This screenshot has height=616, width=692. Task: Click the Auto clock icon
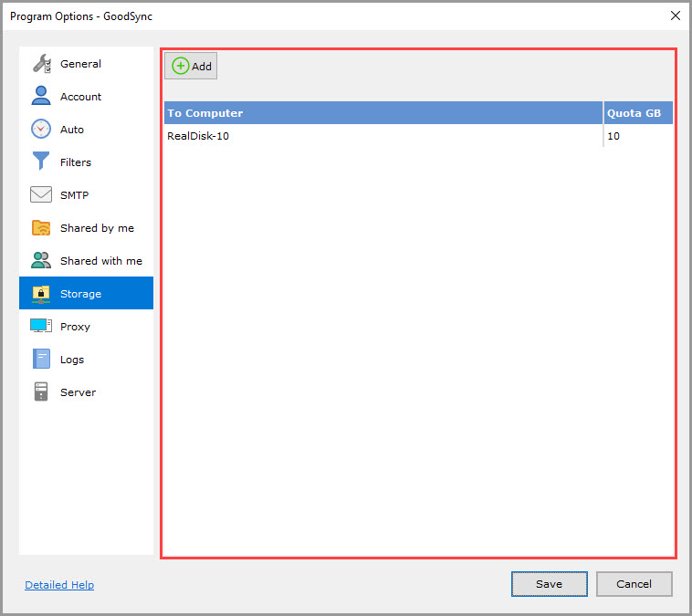41,129
